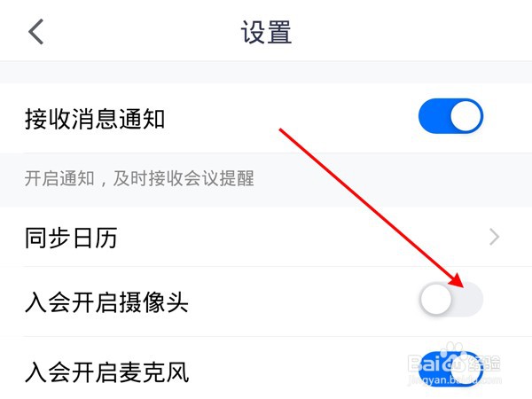Click the blue track of 接收消息通知 switch
The height and width of the screenshot is (399, 532).
(434, 116)
